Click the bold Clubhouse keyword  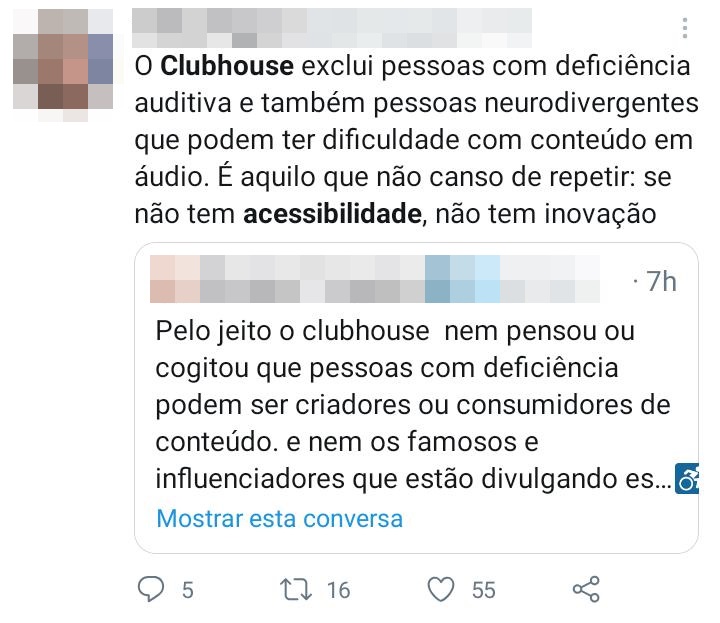pos(227,66)
